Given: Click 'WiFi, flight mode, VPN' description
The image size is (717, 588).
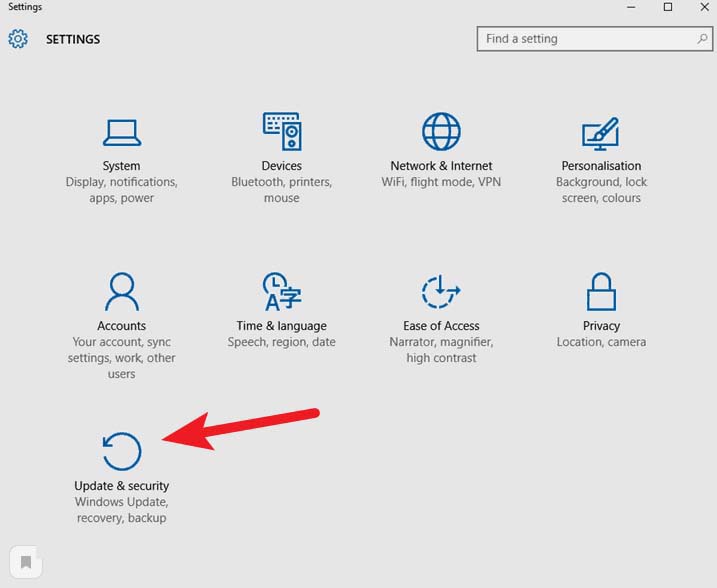Looking at the screenshot, I should (441, 182).
